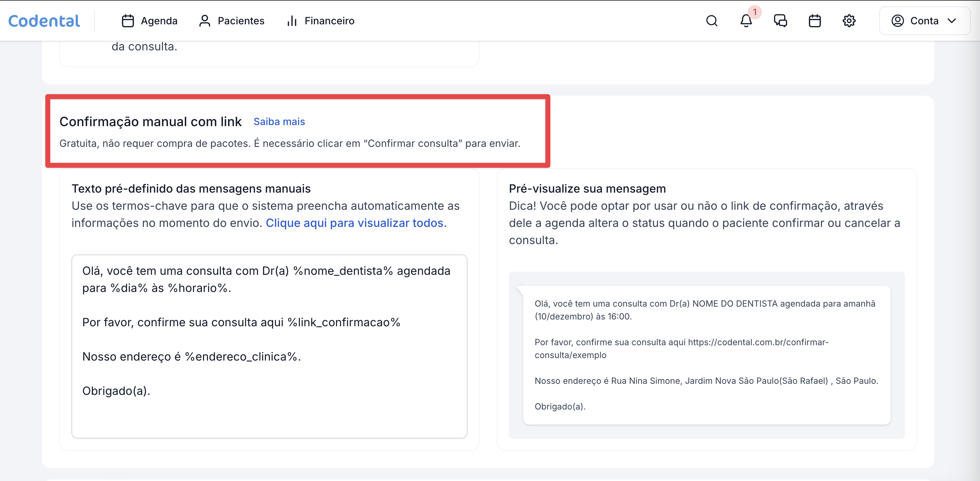The width and height of the screenshot is (980, 481).
Task: Click the calendar icon in top right
Action: 814,20
